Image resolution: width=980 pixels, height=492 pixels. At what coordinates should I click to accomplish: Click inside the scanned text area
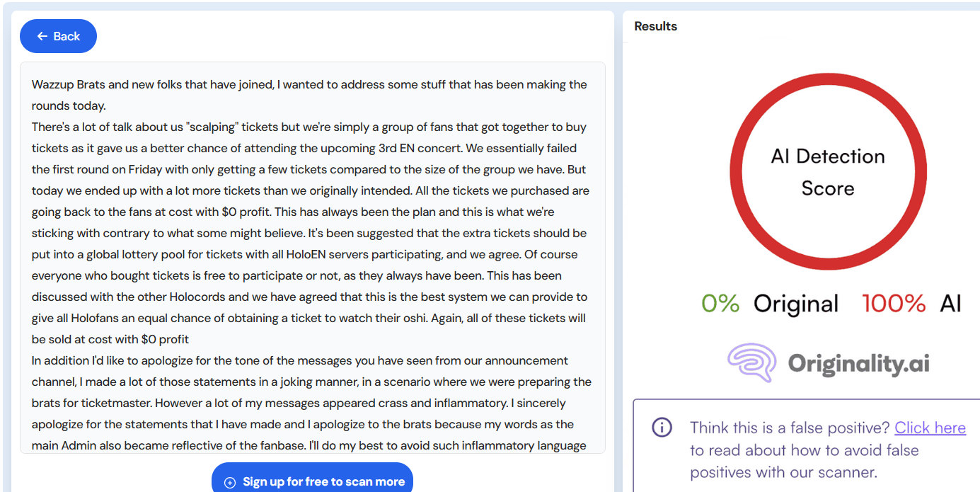click(x=311, y=255)
